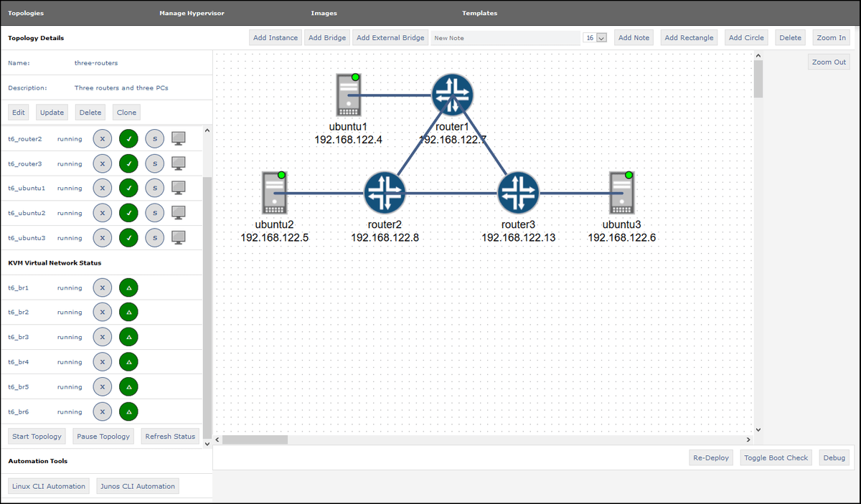
Task: Click the up arrow of the instance list scrollbar
Action: [207, 129]
